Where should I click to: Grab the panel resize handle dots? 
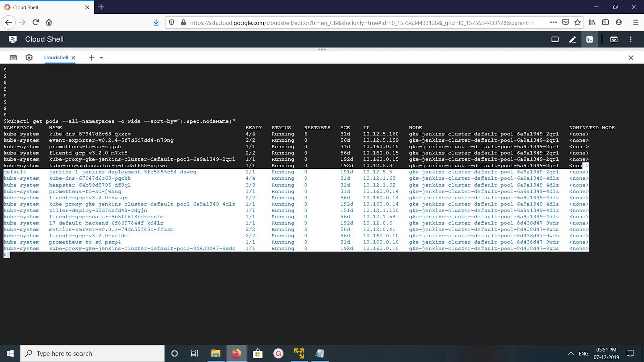pyautogui.click(x=322, y=50)
